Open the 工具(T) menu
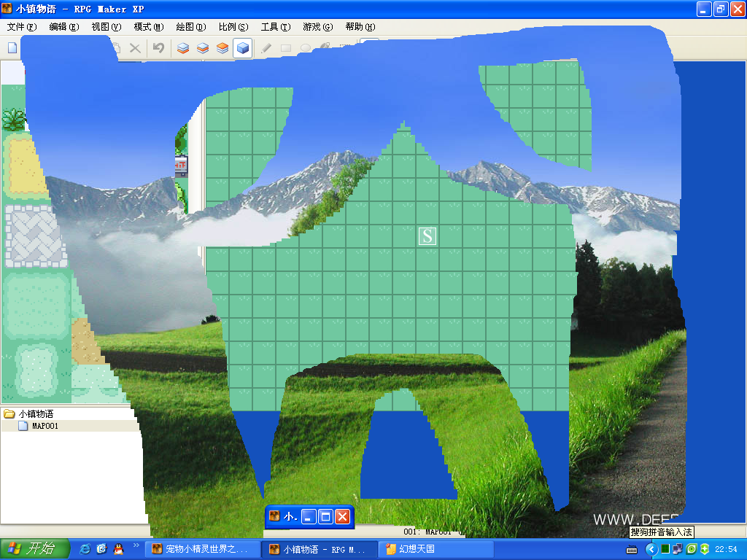This screenshot has height=560, width=747. pyautogui.click(x=275, y=27)
